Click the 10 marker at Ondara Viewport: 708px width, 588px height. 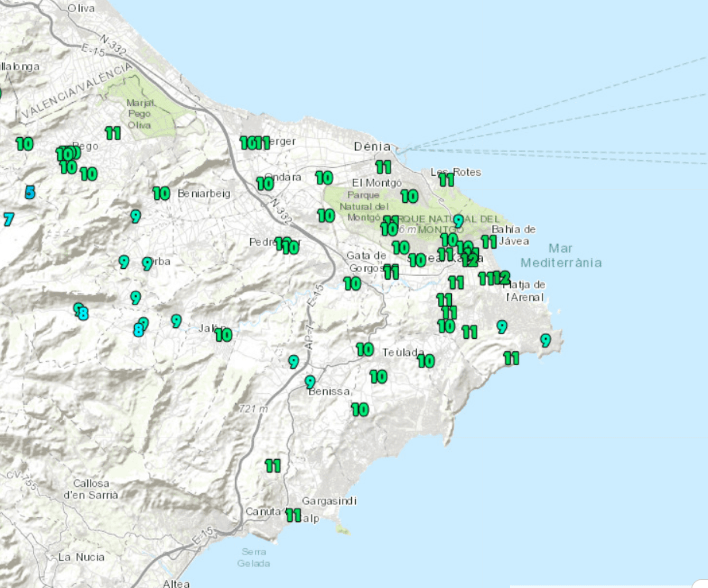[265, 184]
